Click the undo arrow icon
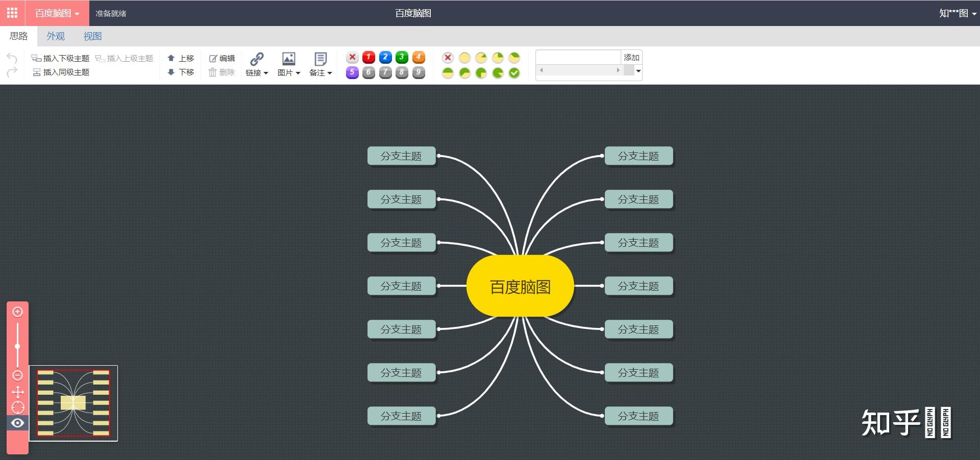 [12, 58]
